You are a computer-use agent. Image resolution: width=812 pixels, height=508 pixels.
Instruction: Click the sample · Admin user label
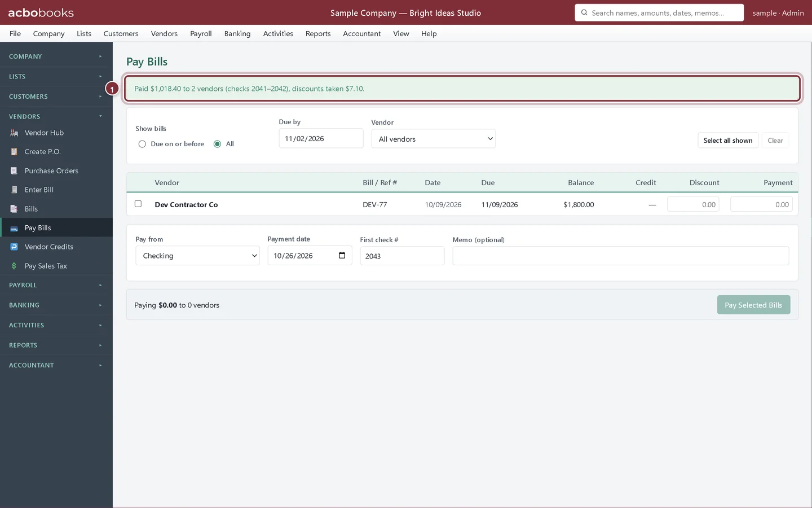pyautogui.click(x=778, y=13)
